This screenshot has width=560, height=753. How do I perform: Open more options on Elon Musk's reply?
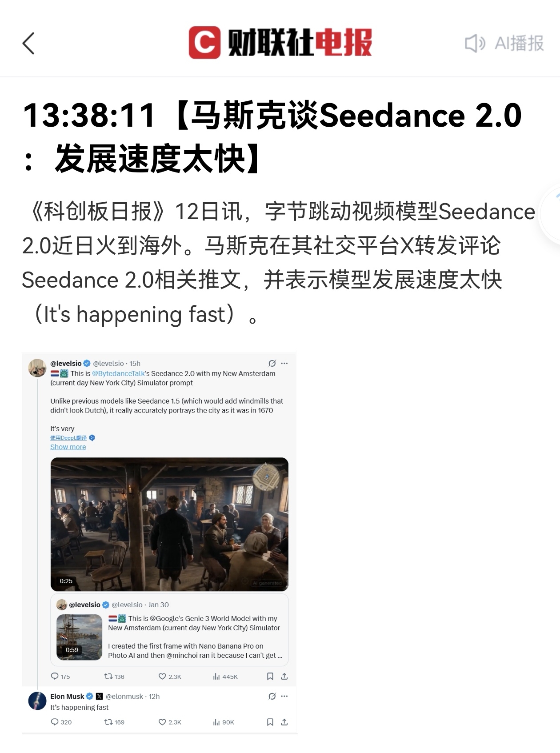click(284, 696)
